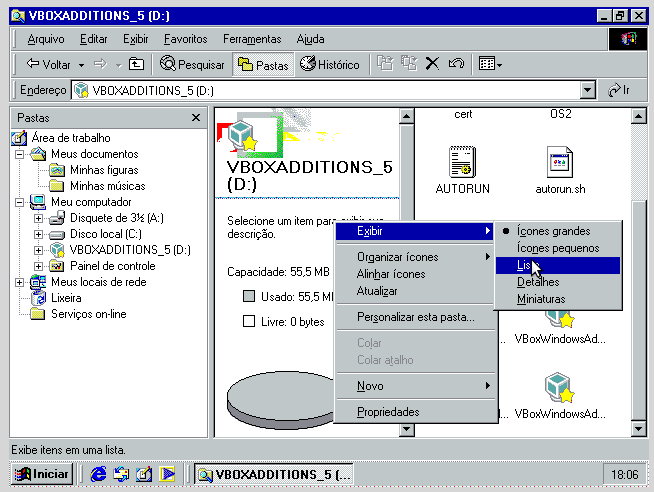Click the Undo toolbar icon

click(x=456, y=64)
